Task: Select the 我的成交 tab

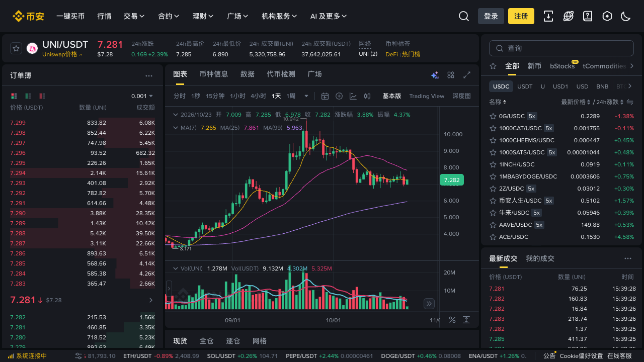Action: point(540,258)
